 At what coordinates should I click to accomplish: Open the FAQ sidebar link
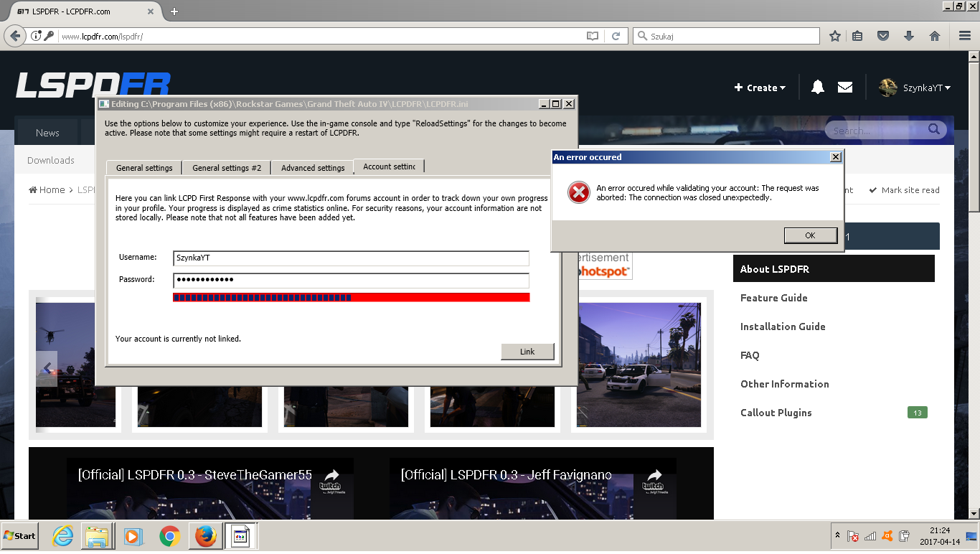[x=750, y=355]
